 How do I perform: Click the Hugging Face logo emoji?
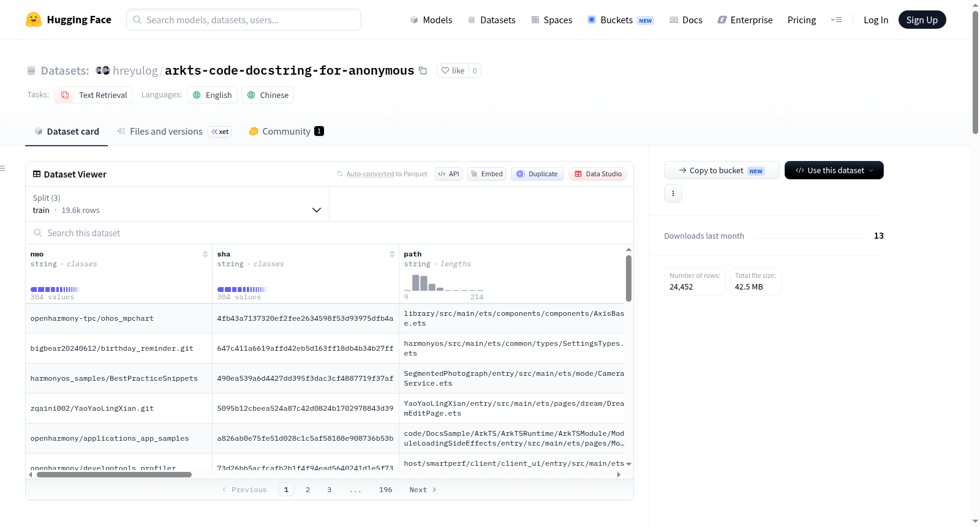point(33,20)
